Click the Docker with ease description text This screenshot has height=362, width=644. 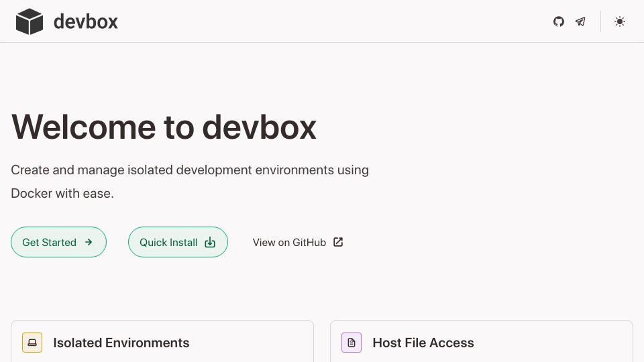[x=62, y=193]
